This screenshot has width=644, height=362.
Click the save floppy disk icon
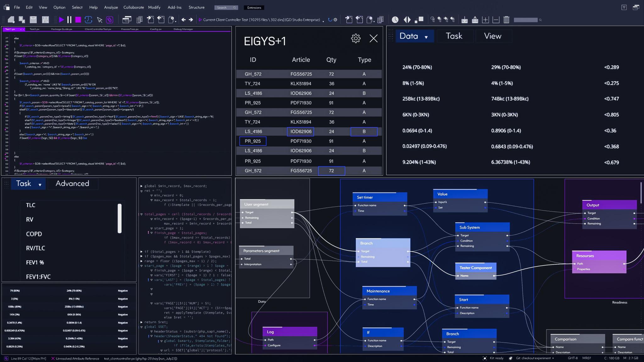[33, 19]
